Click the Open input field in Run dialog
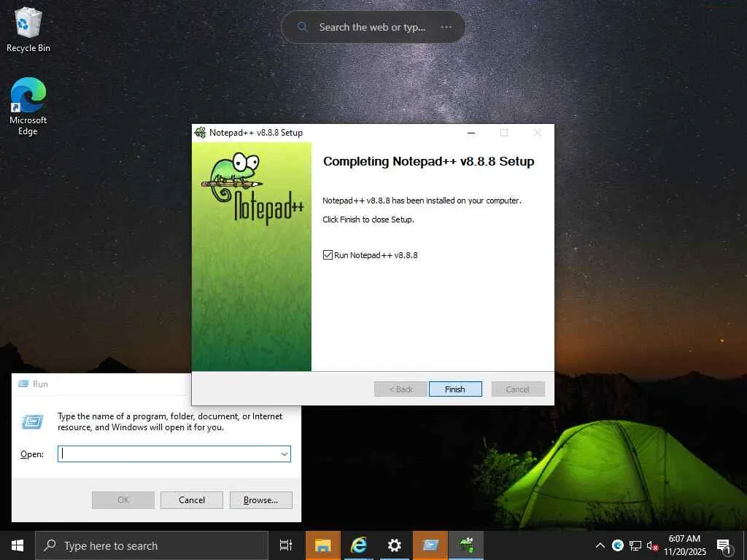The width and height of the screenshot is (747, 560). tap(174, 454)
